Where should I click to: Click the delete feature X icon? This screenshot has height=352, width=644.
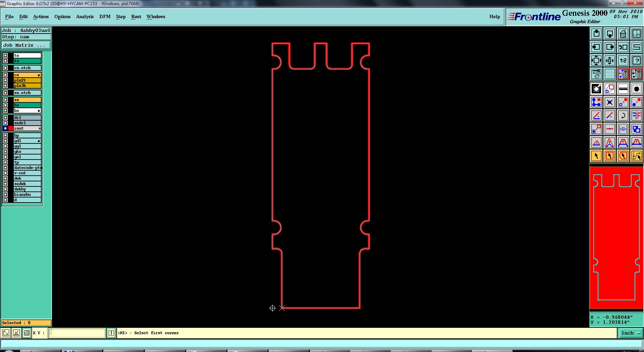click(610, 102)
